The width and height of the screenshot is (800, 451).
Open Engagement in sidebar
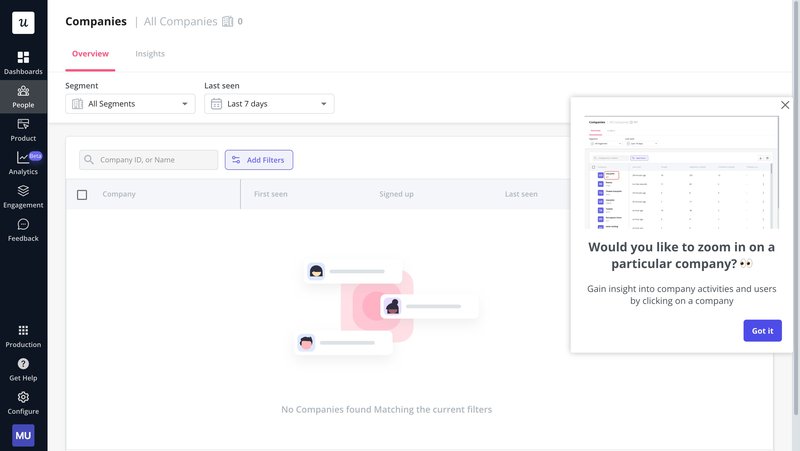point(23,197)
